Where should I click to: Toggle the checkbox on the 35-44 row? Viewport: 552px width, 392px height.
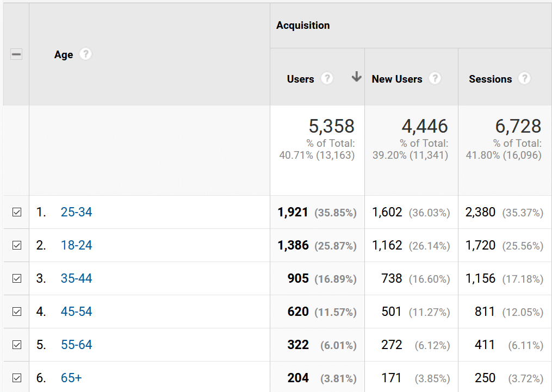point(16,278)
